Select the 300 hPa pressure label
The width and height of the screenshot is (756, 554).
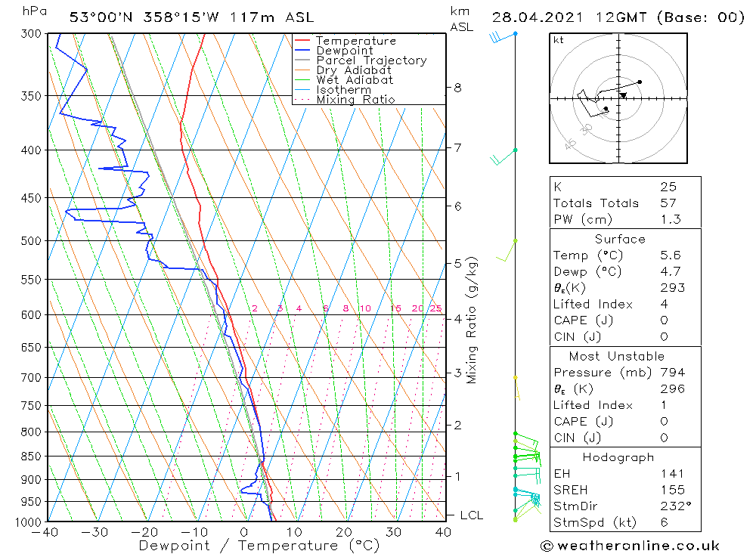pyautogui.click(x=31, y=34)
